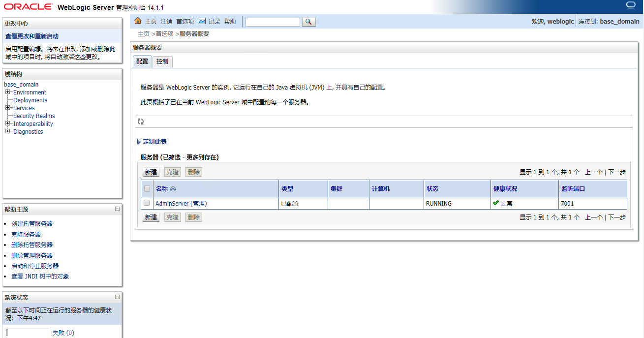Expand 定制此表 disclosure triangle
The width and height of the screenshot is (644, 338).
point(139,142)
